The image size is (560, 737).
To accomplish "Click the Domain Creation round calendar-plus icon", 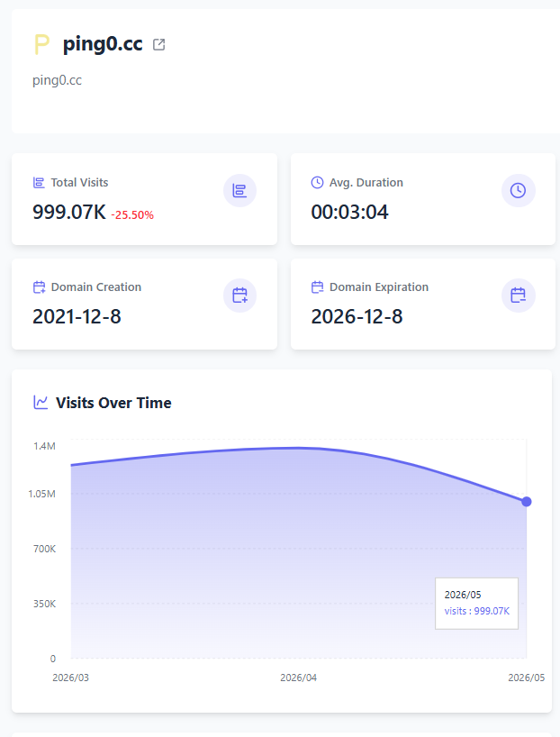I will 239,296.
